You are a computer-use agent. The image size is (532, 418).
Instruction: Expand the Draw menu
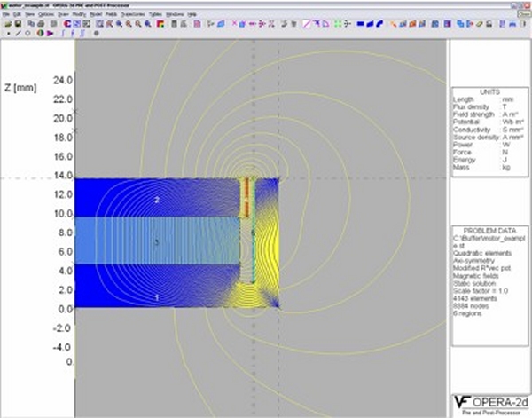[63, 15]
